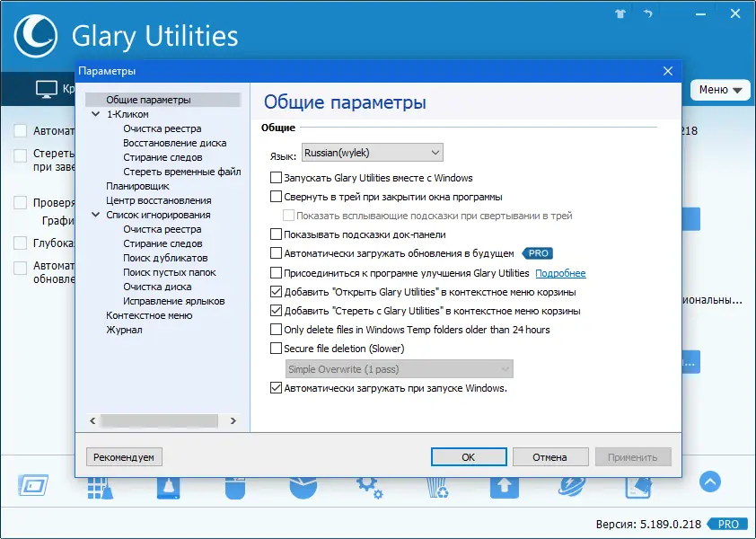Click tree panel scrollbar left arrow

tap(92, 420)
